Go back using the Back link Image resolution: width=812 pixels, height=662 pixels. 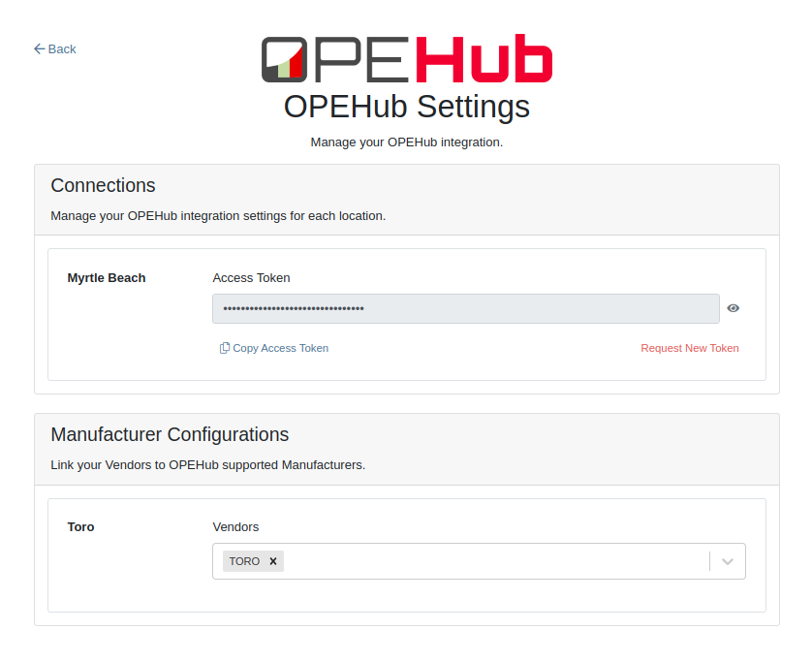[x=55, y=49]
